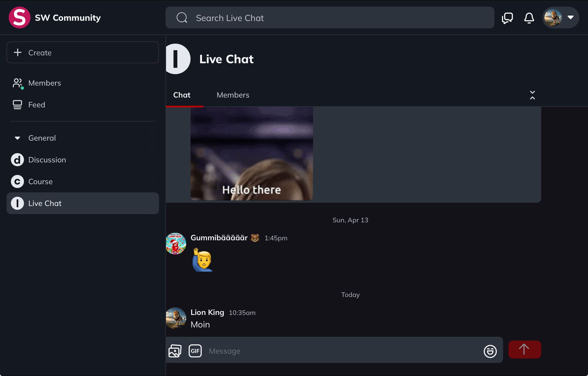Open the notifications bell

[x=529, y=18]
